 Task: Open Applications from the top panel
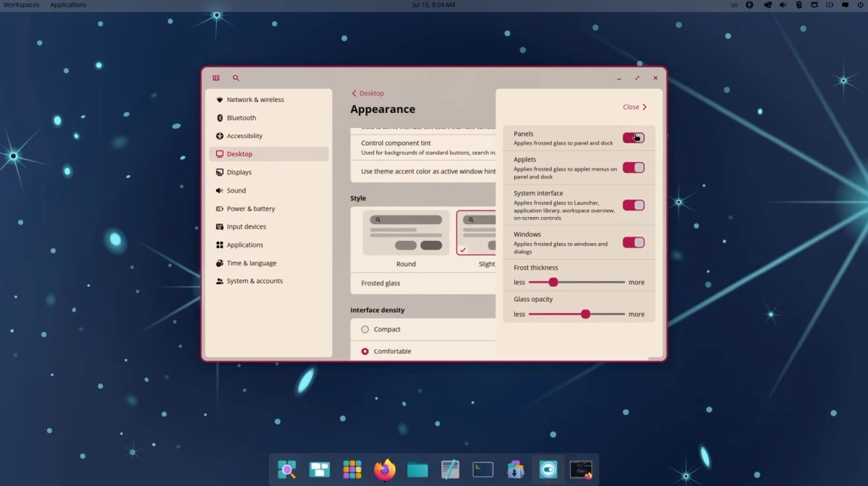pyautogui.click(x=68, y=5)
